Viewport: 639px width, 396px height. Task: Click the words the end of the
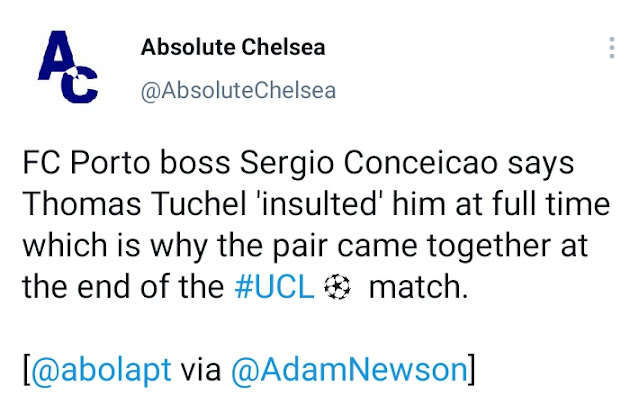(x=123, y=287)
